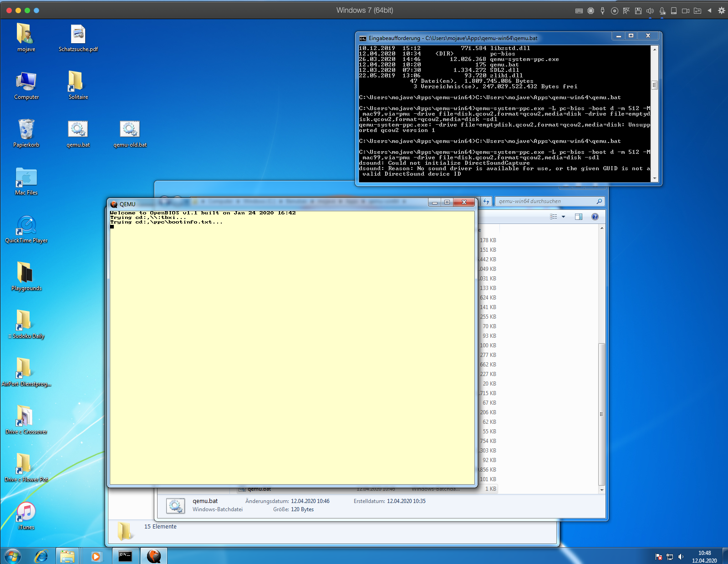Click the qemu.bat icon in details pane
Image resolution: width=728 pixels, height=564 pixels.
[x=175, y=506]
